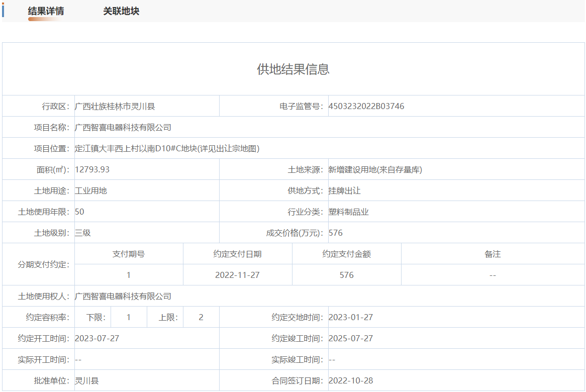Click the 备注 column header
This screenshot has width=586, height=392.
pos(493,254)
